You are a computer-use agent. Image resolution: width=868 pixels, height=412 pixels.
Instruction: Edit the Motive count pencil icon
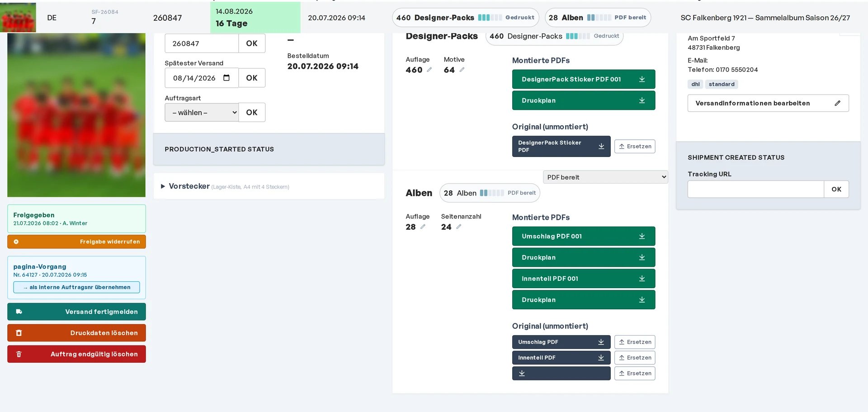(462, 70)
